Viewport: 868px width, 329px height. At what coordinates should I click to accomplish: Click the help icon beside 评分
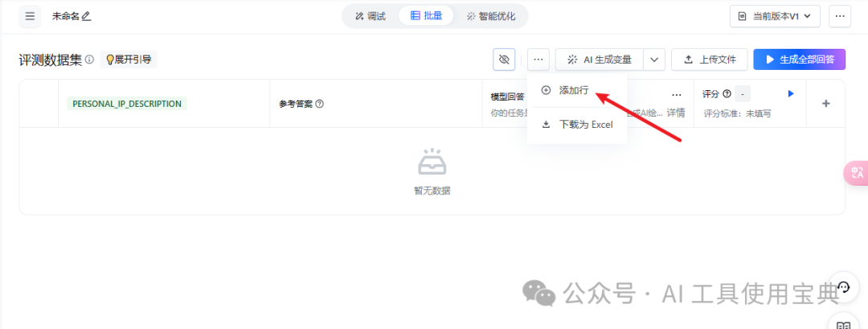[x=727, y=94]
